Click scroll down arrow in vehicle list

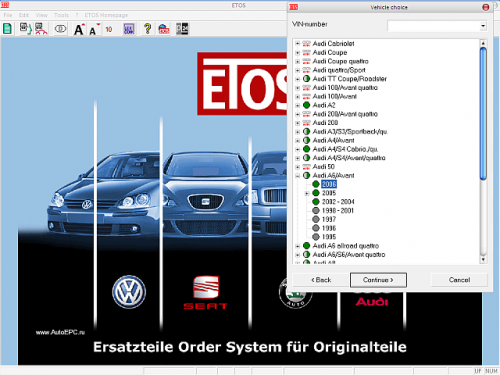pos(483,260)
